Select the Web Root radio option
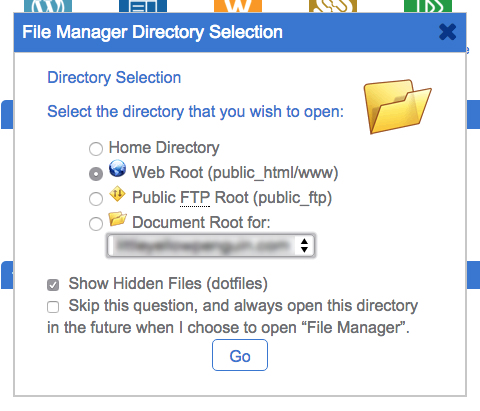 click(96, 174)
